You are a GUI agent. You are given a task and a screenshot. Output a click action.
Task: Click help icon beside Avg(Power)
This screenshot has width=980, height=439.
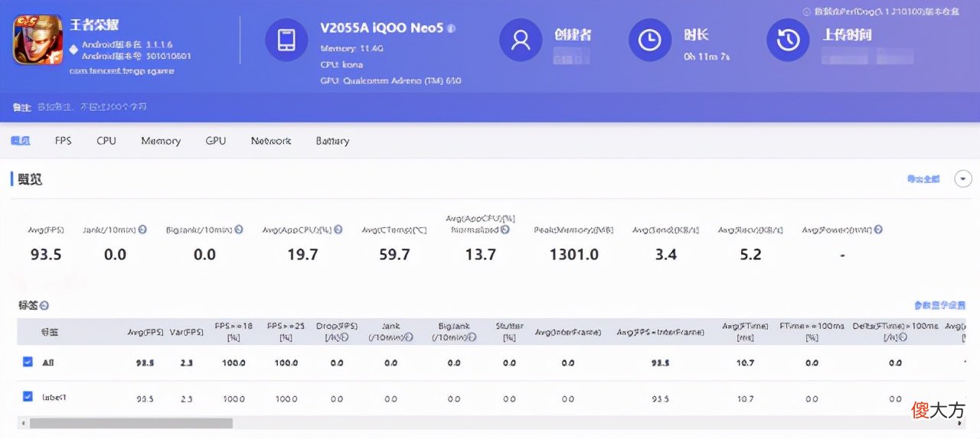coord(878,229)
